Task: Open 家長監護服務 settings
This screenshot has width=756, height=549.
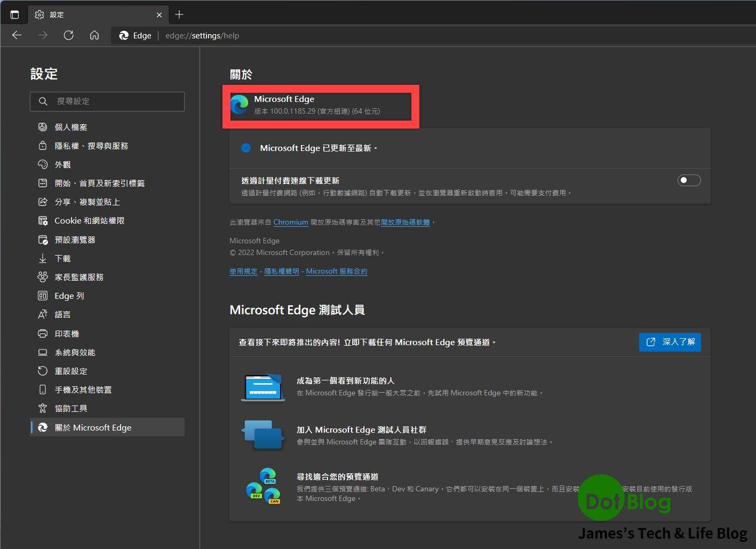Action: pyautogui.click(x=79, y=276)
